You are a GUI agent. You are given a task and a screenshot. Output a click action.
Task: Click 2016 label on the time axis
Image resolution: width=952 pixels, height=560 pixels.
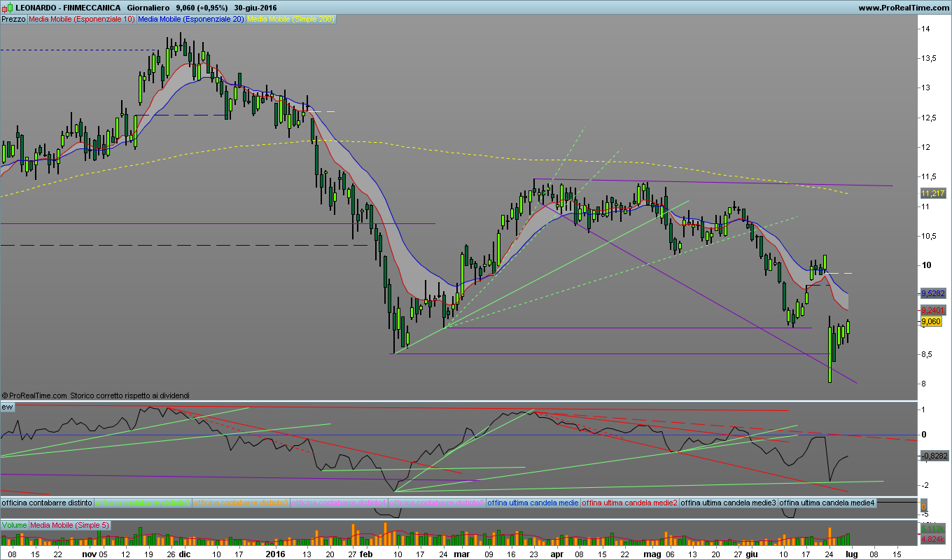276,554
